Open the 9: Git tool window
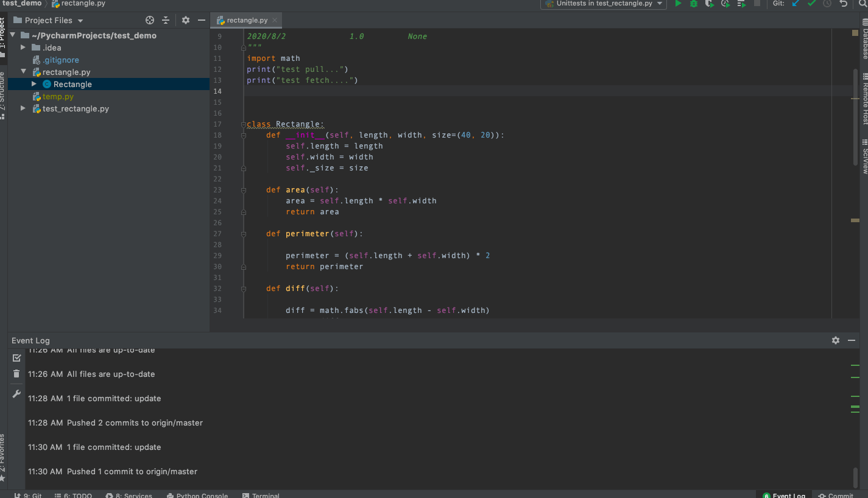This screenshot has width=868, height=498. coord(28,495)
